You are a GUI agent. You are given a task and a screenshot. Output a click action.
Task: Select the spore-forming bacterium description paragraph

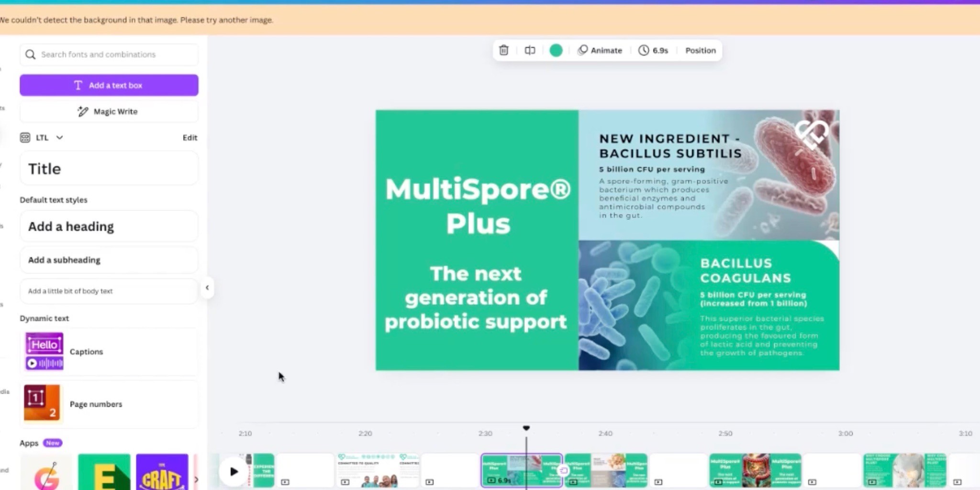click(664, 198)
